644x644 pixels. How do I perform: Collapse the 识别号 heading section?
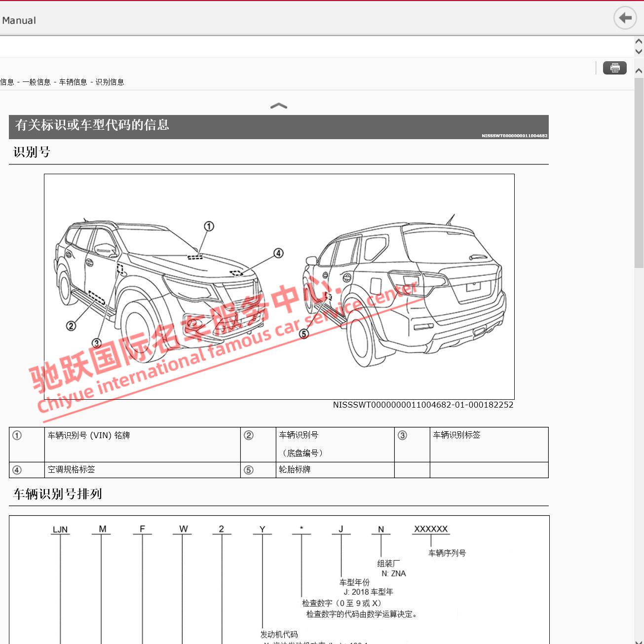(x=33, y=152)
